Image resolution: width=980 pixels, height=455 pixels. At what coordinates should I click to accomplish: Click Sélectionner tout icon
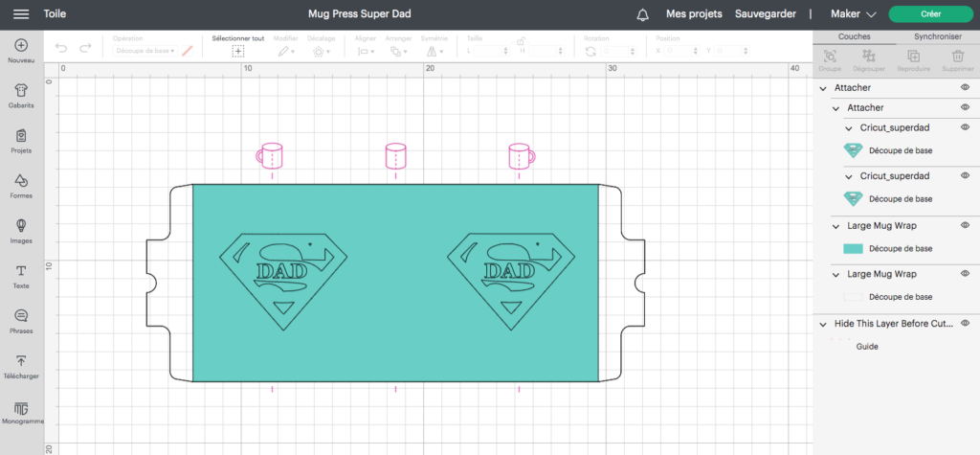237,52
